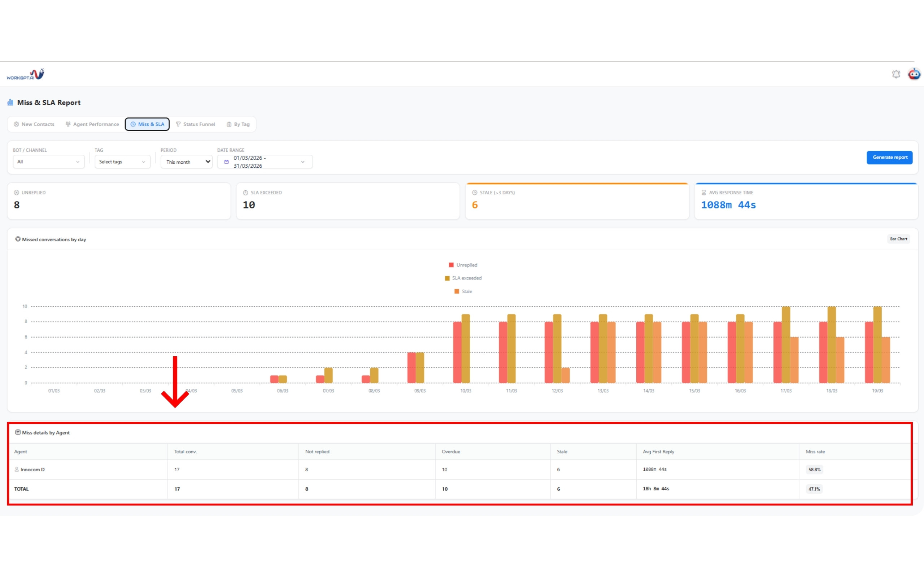Open the This month period selector
The image size is (924, 577).
click(186, 162)
